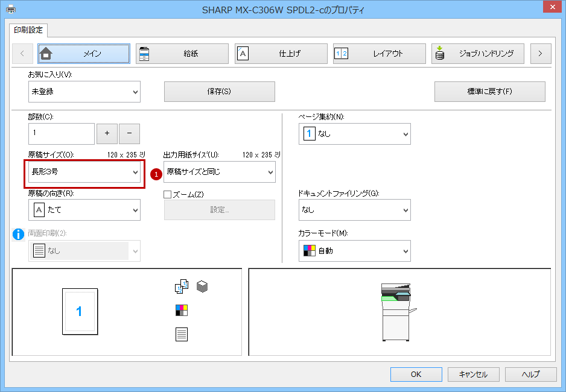566x392 pixels.
Task: Open the ドキュメントファイリング dropdown
Action: (355, 210)
